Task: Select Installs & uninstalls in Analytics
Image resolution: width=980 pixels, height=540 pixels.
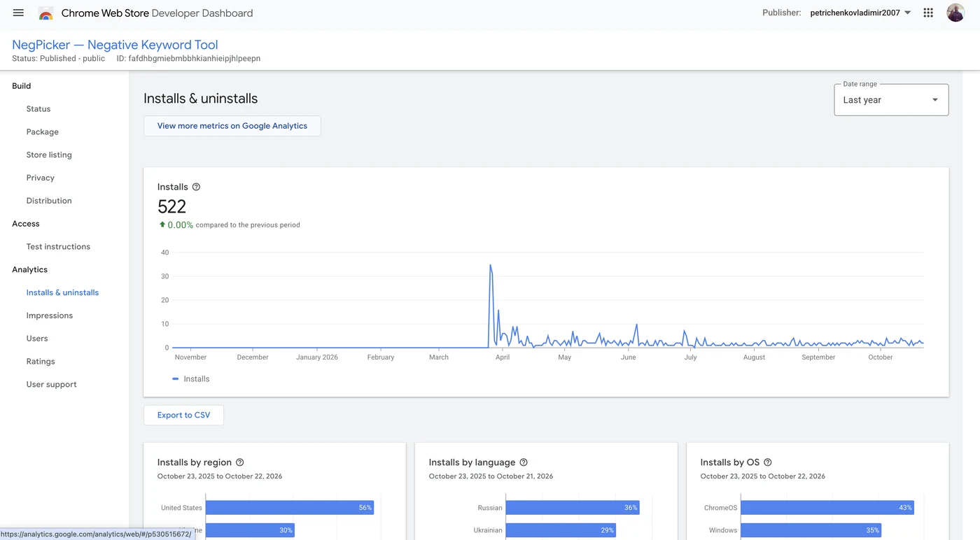Action: click(x=62, y=292)
